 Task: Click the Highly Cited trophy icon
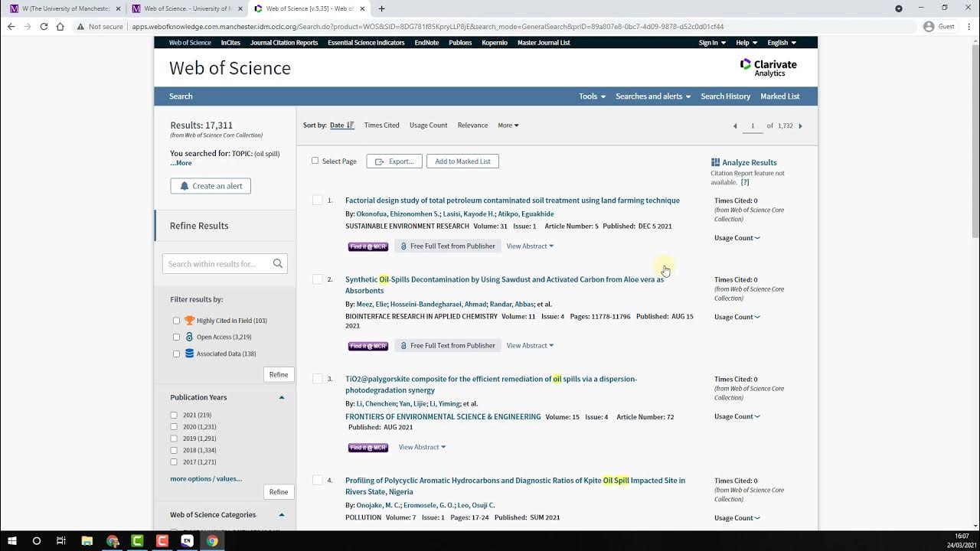189,321
